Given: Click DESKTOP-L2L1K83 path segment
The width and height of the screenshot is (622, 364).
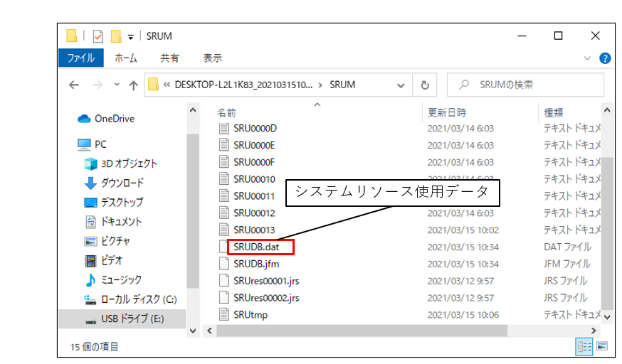Looking at the screenshot, I should point(243,85).
